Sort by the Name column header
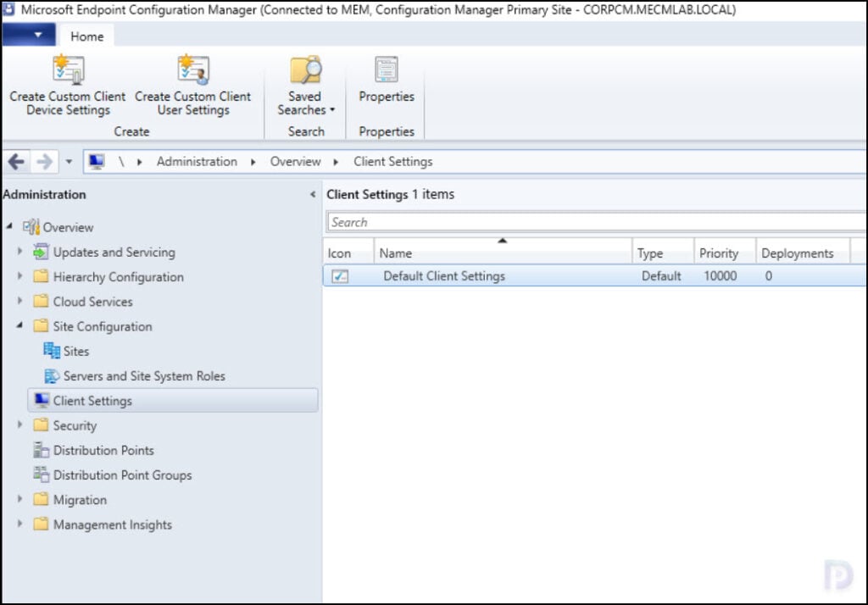 (503, 253)
